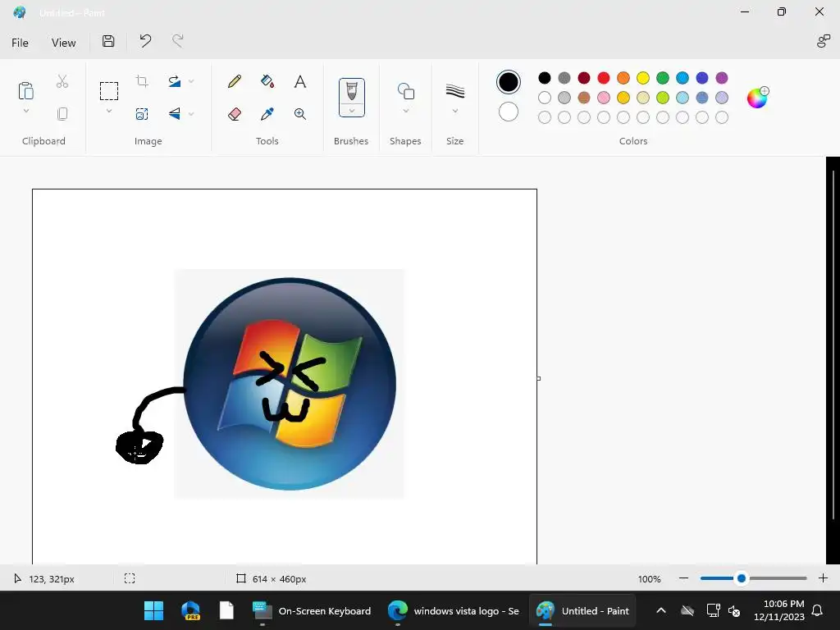Viewport: 840px width, 630px height.
Task: Click the Brushes tool icon
Action: pyautogui.click(x=351, y=90)
